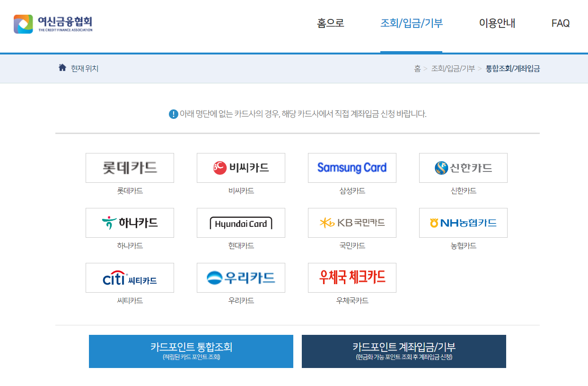
Task: Click the 하나카드 card logo
Action: tap(130, 223)
